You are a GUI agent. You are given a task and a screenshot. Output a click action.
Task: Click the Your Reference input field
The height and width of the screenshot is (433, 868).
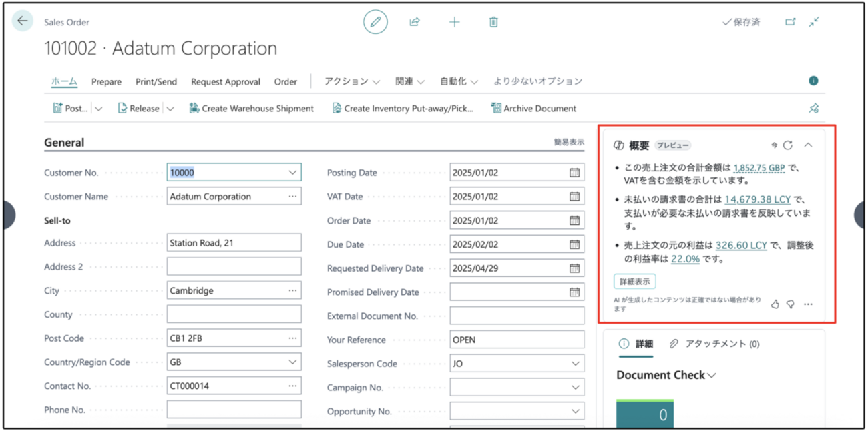(516, 340)
